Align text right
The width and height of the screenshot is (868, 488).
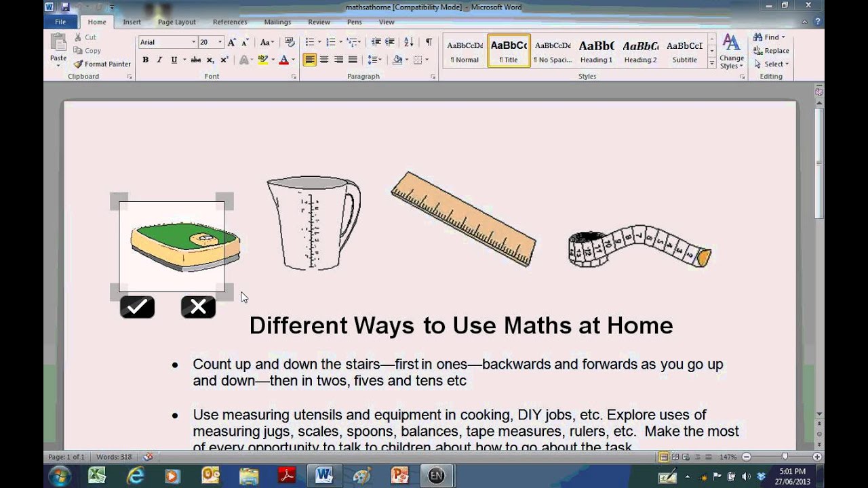tap(338, 60)
